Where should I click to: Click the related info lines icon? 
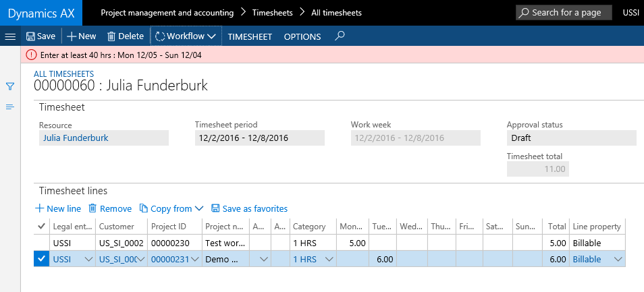(x=10, y=107)
